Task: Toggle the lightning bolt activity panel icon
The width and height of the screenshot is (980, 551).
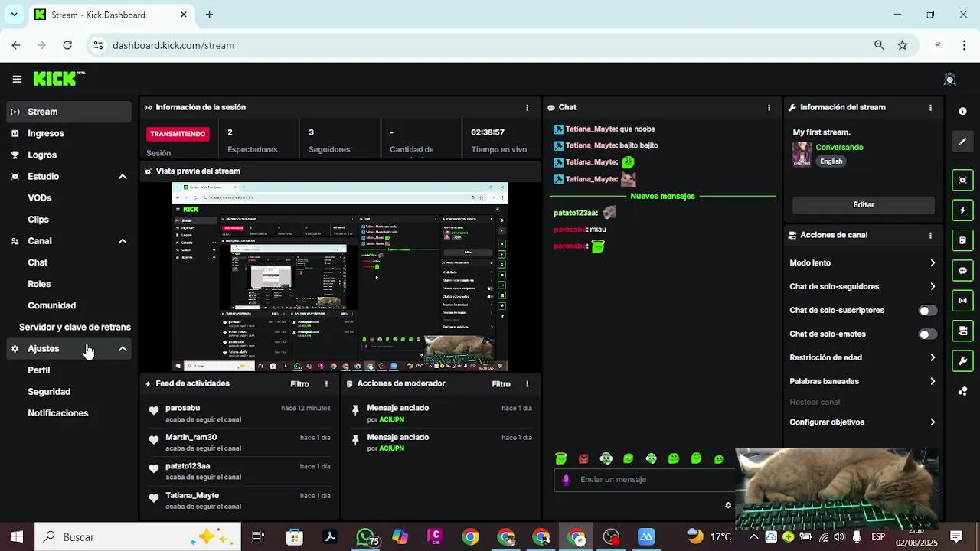Action: coord(962,210)
